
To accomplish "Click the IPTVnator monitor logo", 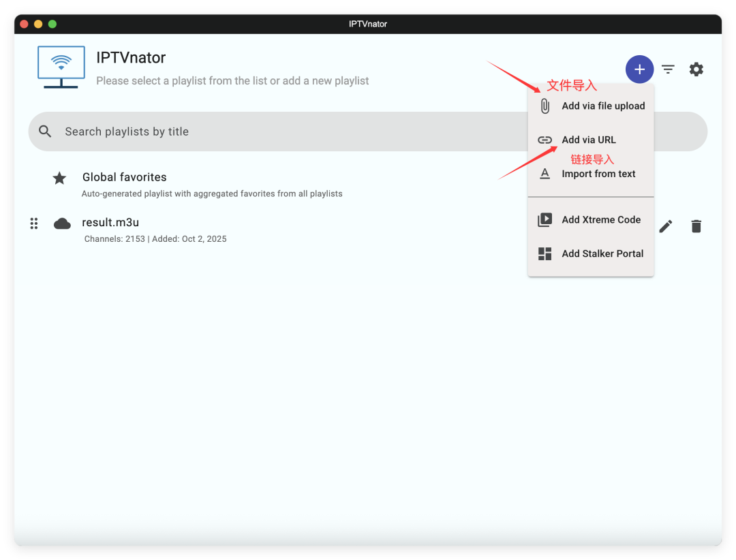I will click(x=61, y=67).
